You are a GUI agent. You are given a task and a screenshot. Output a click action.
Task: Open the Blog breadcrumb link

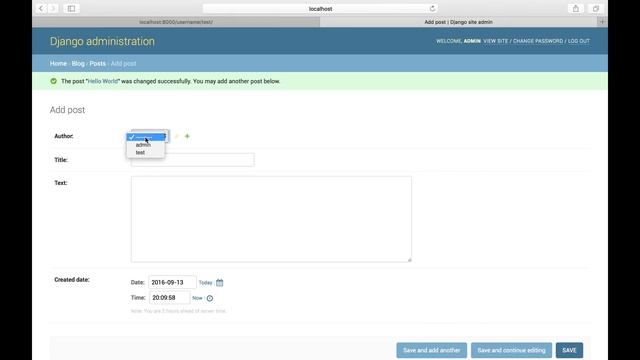tap(78, 64)
